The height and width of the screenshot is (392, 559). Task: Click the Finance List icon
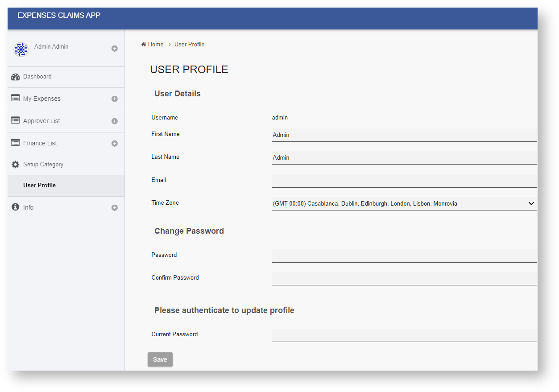tap(16, 143)
